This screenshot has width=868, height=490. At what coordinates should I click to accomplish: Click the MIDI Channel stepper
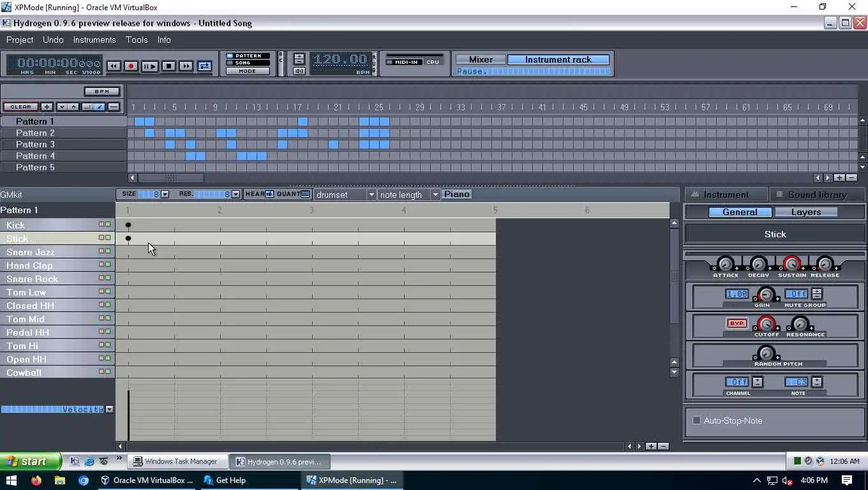757,382
